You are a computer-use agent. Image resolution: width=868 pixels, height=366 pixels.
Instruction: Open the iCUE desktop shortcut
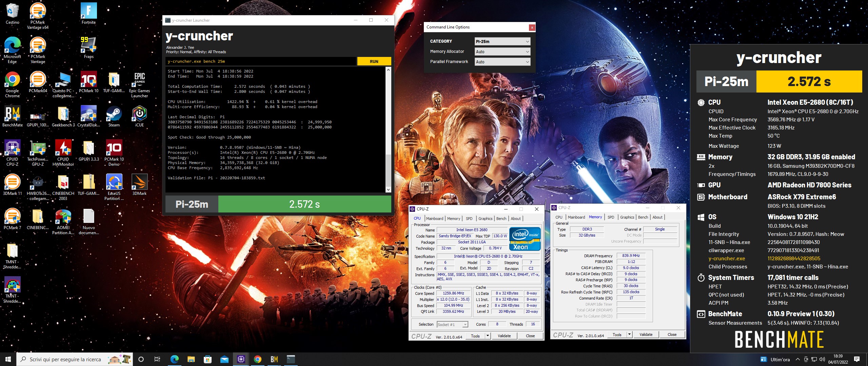(139, 116)
